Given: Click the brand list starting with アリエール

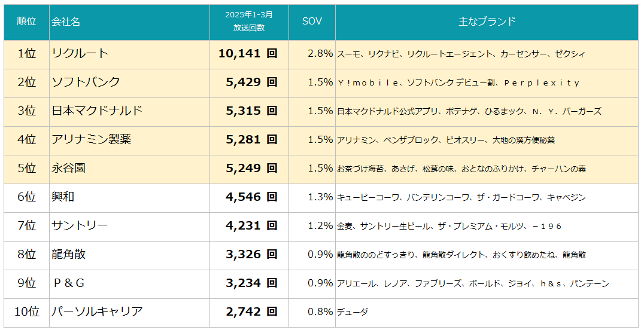Looking at the screenshot, I should [x=473, y=284].
